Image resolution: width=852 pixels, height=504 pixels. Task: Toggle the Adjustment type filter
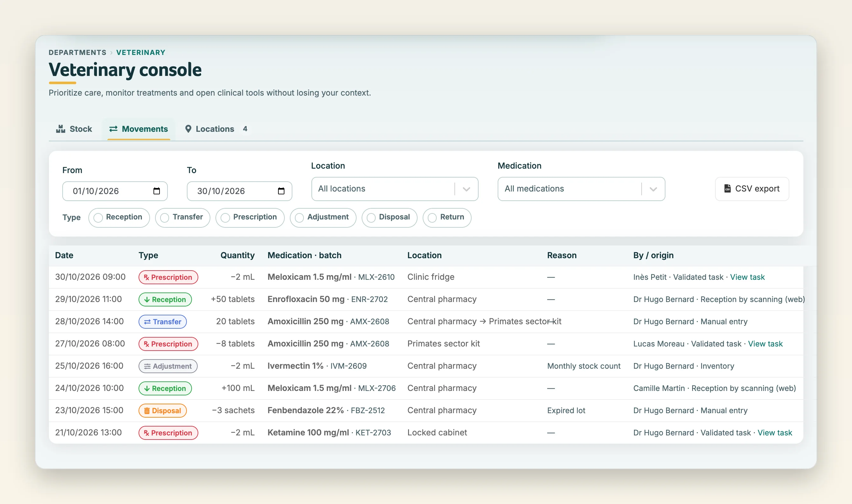point(323,217)
